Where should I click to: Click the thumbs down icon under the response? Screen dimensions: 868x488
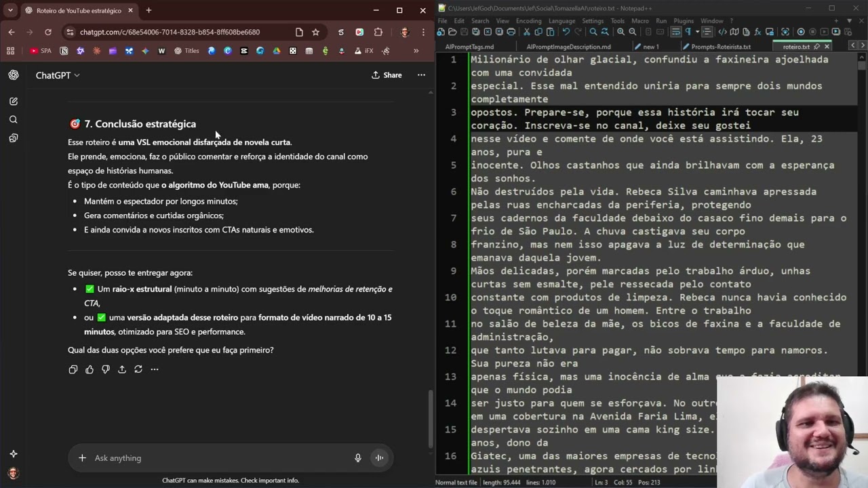pyautogui.click(x=106, y=369)
